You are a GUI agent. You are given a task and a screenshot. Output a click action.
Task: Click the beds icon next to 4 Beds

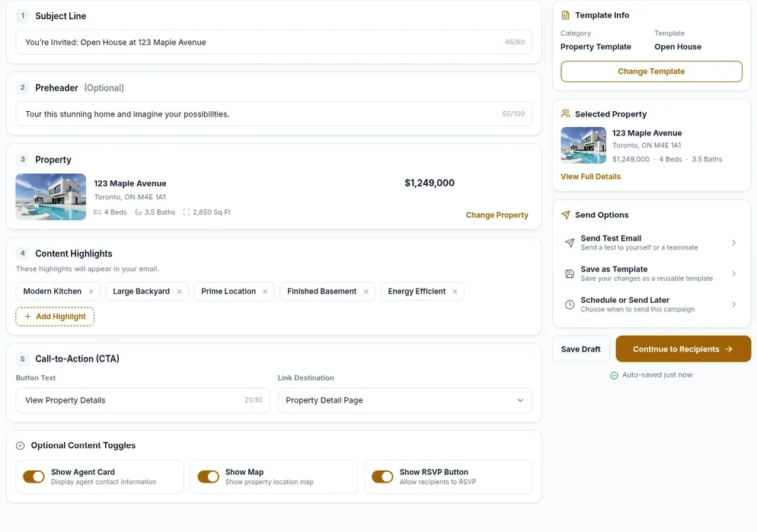[x=97, y=212]
